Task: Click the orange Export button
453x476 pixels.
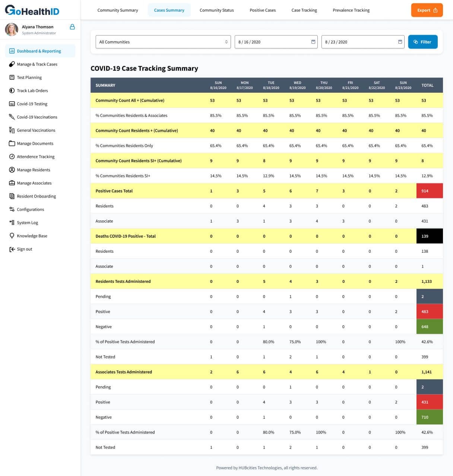Action: [x=427, y=10]
